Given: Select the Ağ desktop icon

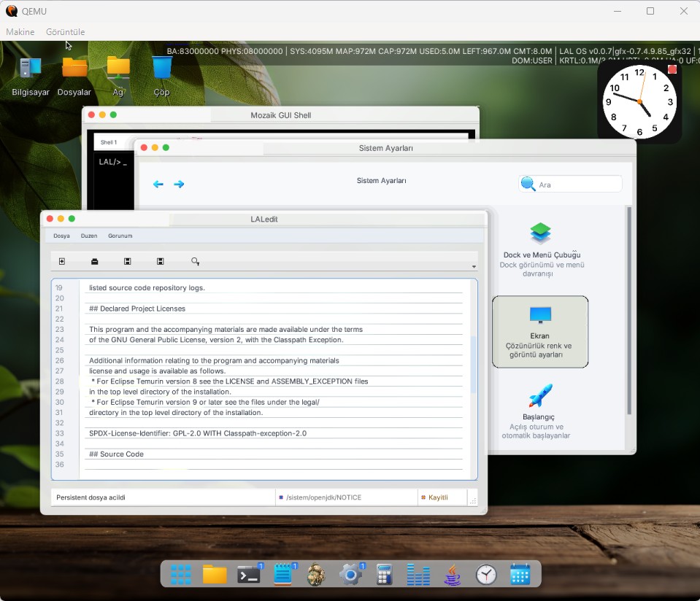Looking at the screenshot, I should tap(118, 77).
